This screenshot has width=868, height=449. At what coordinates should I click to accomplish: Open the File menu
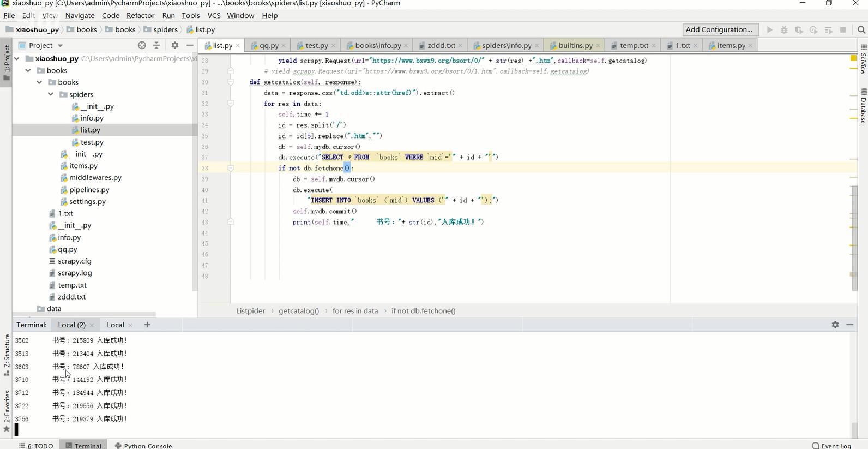point(9,15)
